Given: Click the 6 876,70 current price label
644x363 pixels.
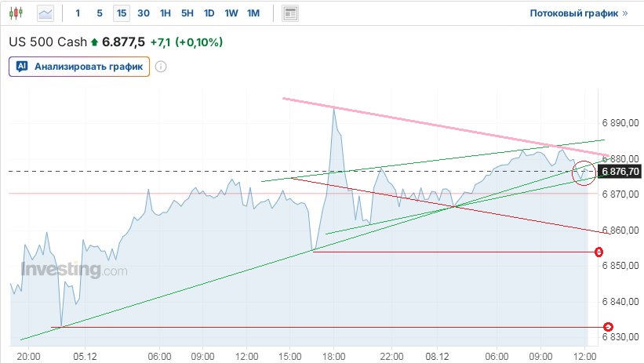Looking at the screenshot, I should (620, 172).
